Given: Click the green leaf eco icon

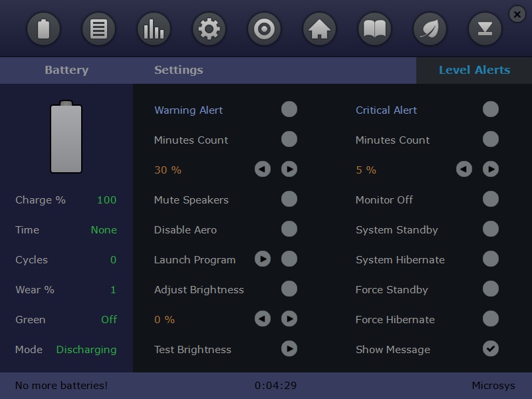Looking at the screenshot, I should tap(430, 29).
